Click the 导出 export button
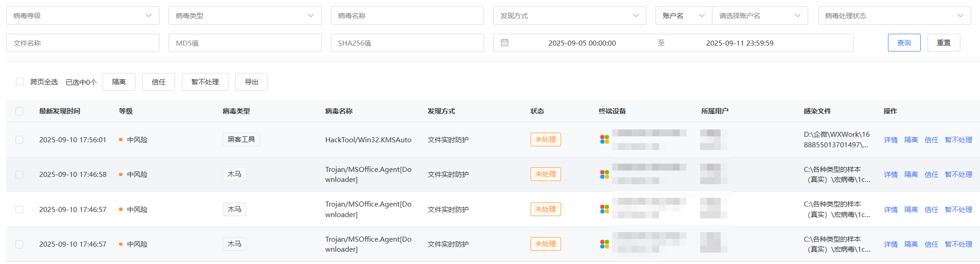 pyautogui.click(x=251, y=82)
